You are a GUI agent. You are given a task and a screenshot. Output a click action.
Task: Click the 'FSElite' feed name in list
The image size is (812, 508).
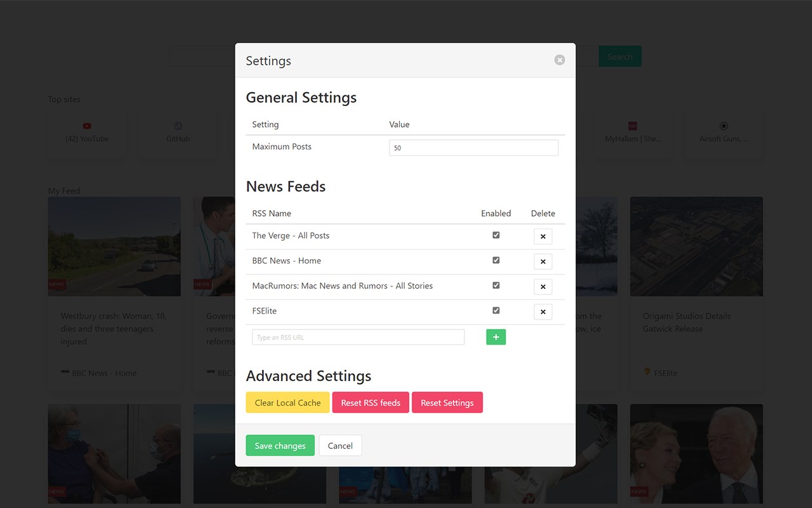click(265, 311)
